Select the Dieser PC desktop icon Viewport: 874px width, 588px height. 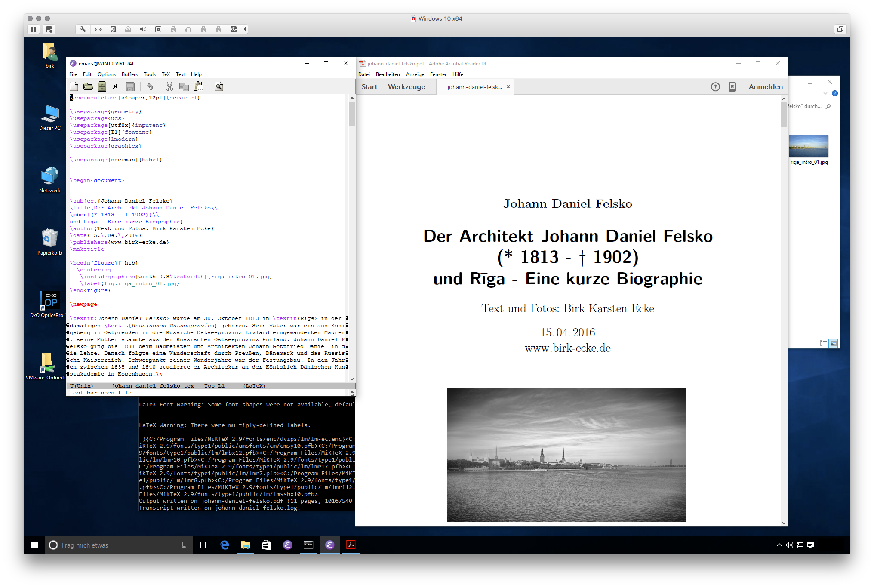tap(50, 117)
